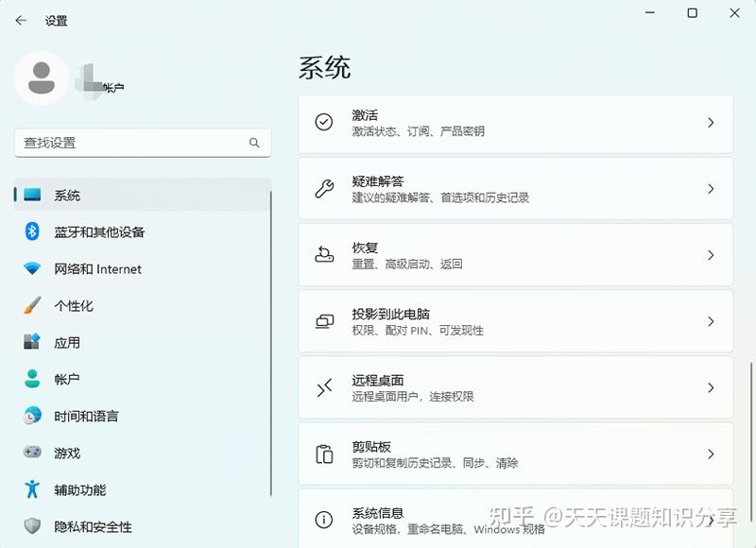Go to 游戏 settings
756x548 pixels.
[143, 452]
